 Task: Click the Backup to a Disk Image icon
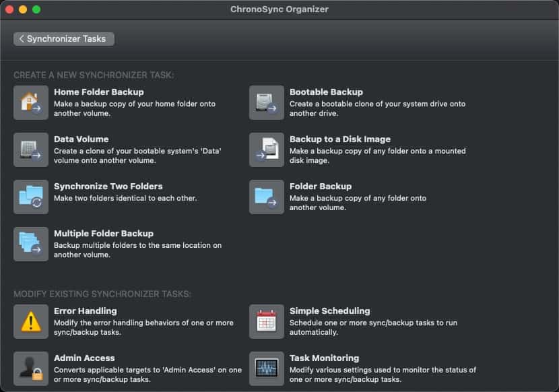[267, 150]
